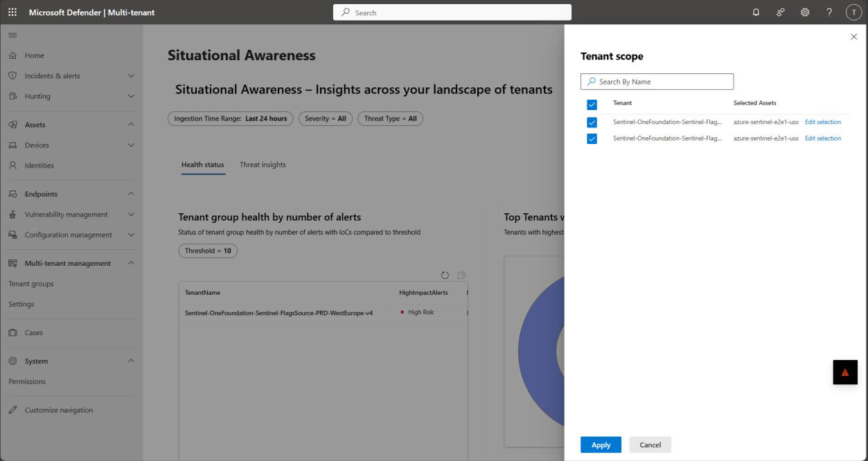Screen dimensions: 868x461
Task: Click the Home icon in sidebar
Action: tap(12, 55)
